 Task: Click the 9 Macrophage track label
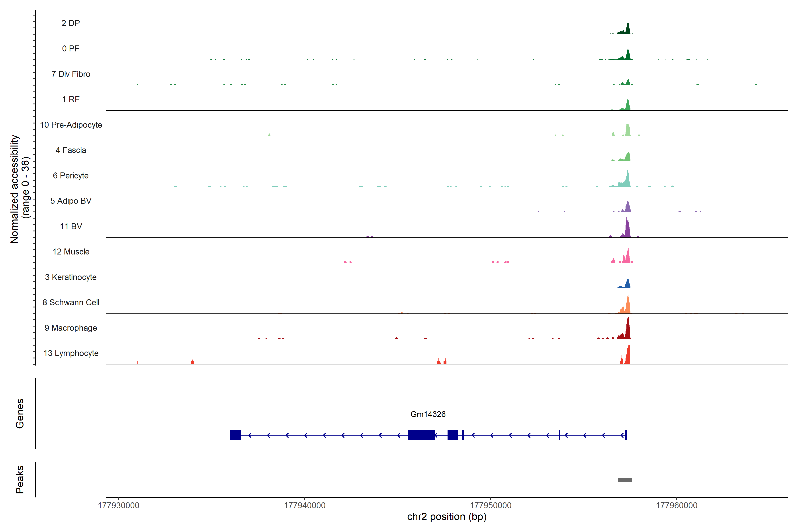click(x=70, y=328)
